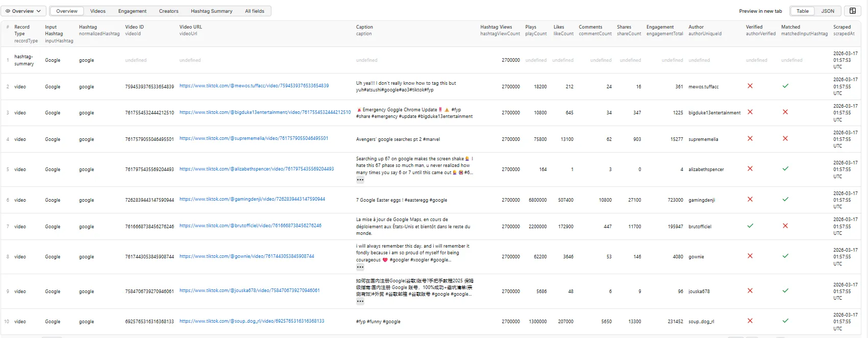
Task: Click the Verified red cross for soup..dog_rl
Action: (750, 321)
